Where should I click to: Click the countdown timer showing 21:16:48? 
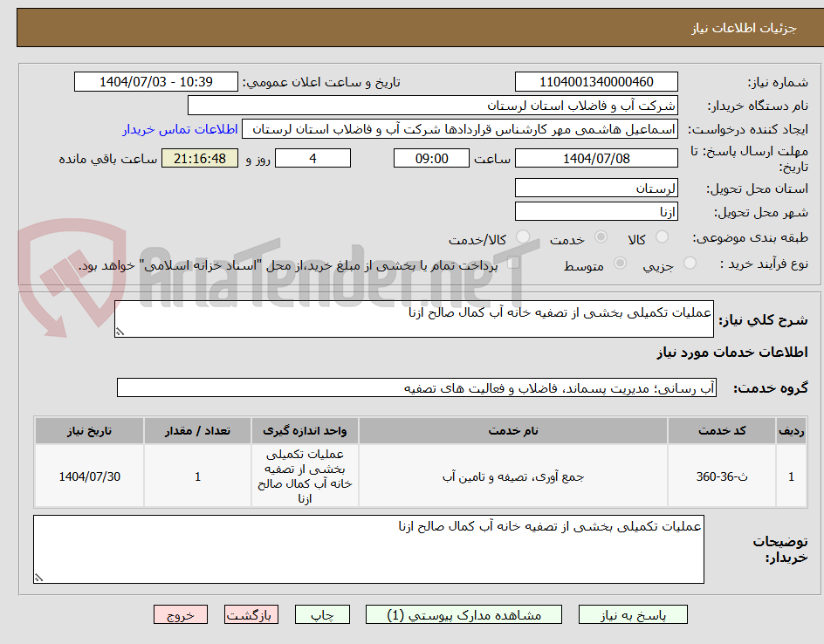199,158
